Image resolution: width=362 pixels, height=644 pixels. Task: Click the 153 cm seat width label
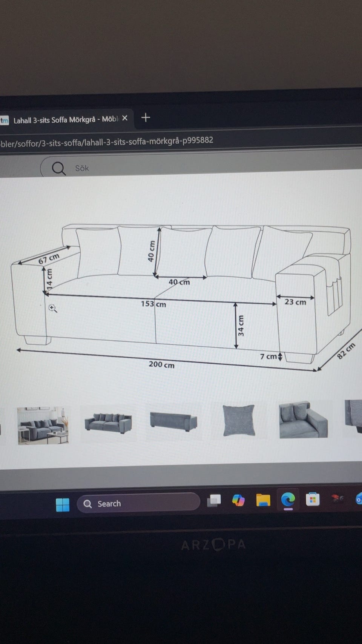153,304
